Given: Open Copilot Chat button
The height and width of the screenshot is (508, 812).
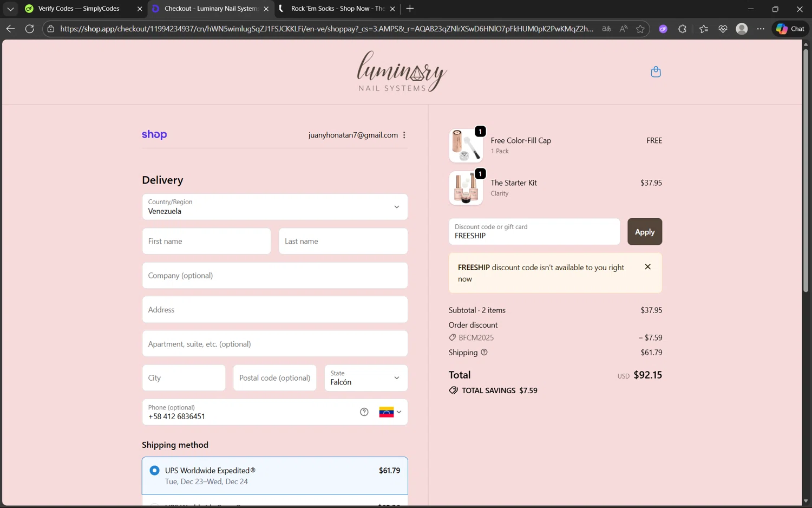Looking at the screenshot, I should tap(790, 29).
